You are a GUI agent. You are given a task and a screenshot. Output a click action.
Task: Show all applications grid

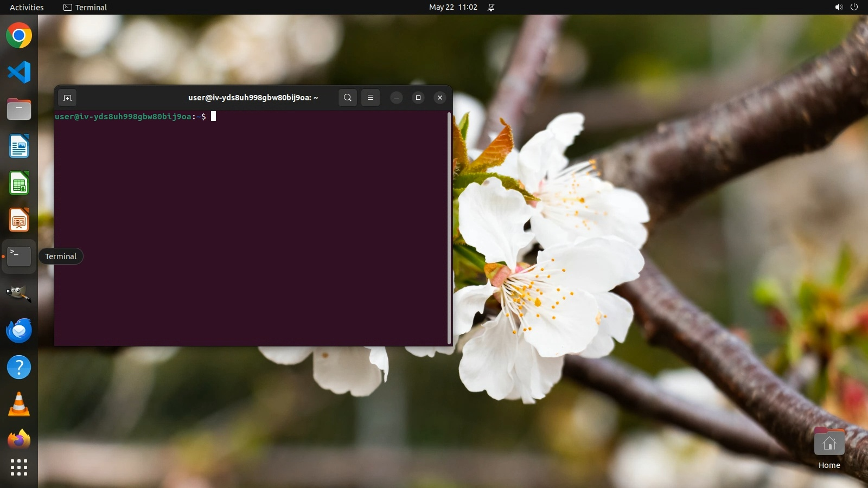point(19,467)
